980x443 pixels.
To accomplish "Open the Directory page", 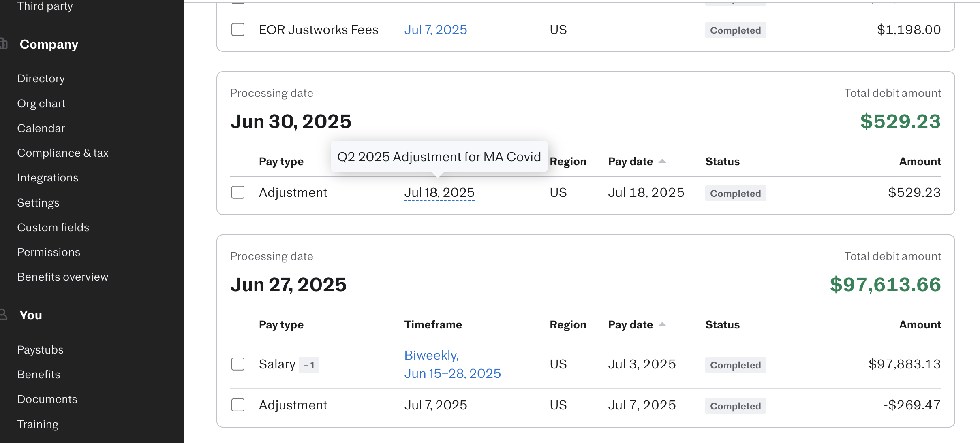I will coord(41,78).
